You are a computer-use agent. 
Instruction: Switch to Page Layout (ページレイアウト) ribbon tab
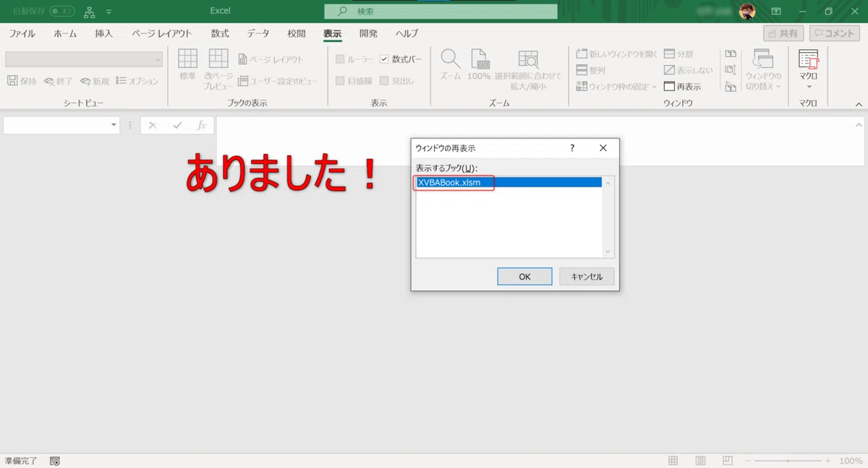click(162, 34)
